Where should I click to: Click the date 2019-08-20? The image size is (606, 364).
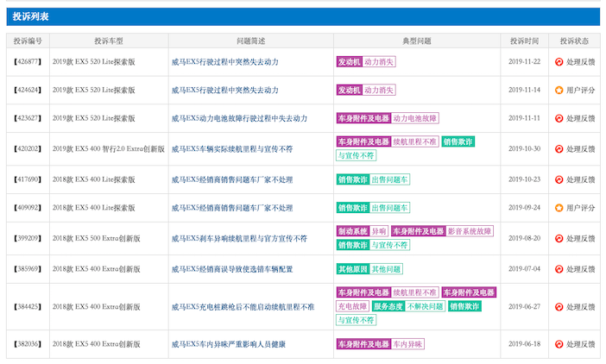point(525,238)
